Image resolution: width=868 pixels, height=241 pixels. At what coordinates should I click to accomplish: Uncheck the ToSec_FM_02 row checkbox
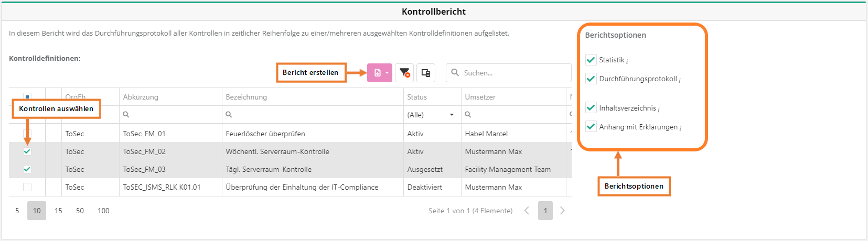pos(27,151)
